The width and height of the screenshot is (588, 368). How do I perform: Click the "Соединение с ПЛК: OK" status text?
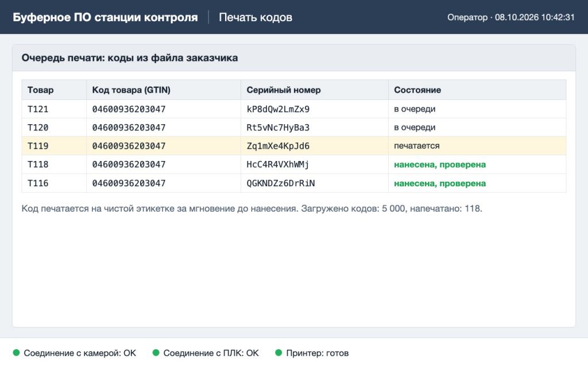click(x=211, y=353)
